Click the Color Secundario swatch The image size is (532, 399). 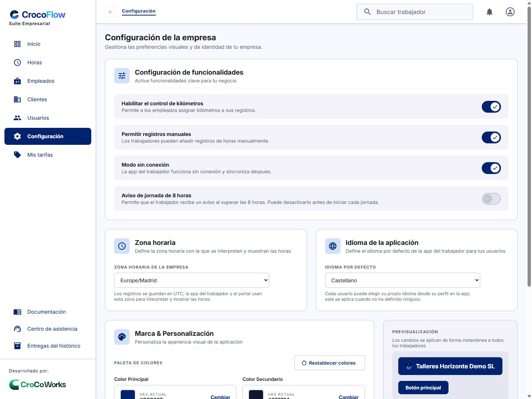tap(256, 395)
